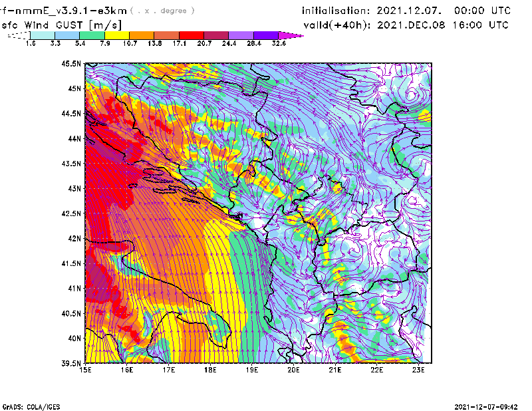Image resolution: width=532 pixels, height=411 pixels.
Task: Click the 'GrADS: COLA/IGES' credit text
Action: [x=31, y=407]
